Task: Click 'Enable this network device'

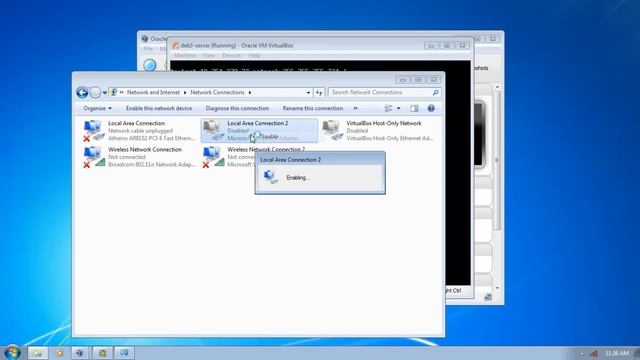Action: click(x=159, y=108)
